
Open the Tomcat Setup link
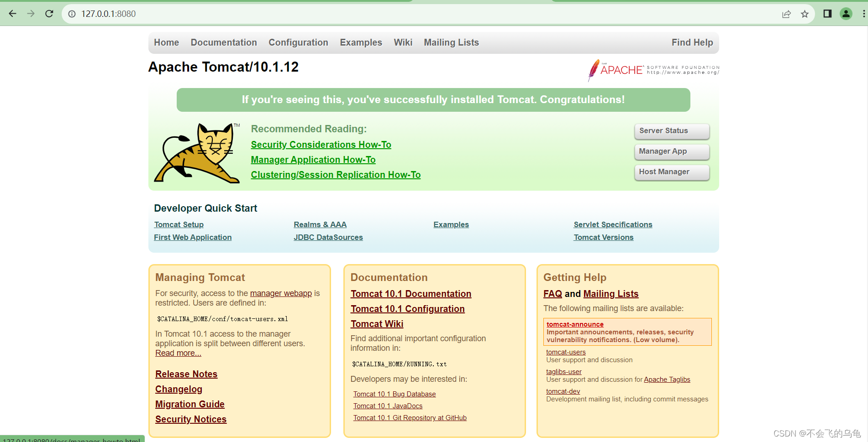point(179,224)
